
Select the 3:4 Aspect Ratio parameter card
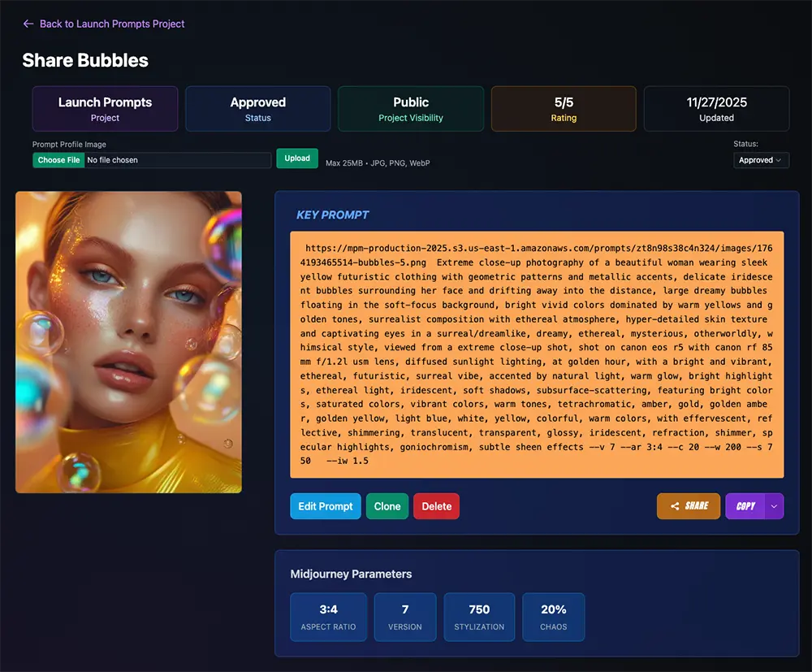(328, 617)
